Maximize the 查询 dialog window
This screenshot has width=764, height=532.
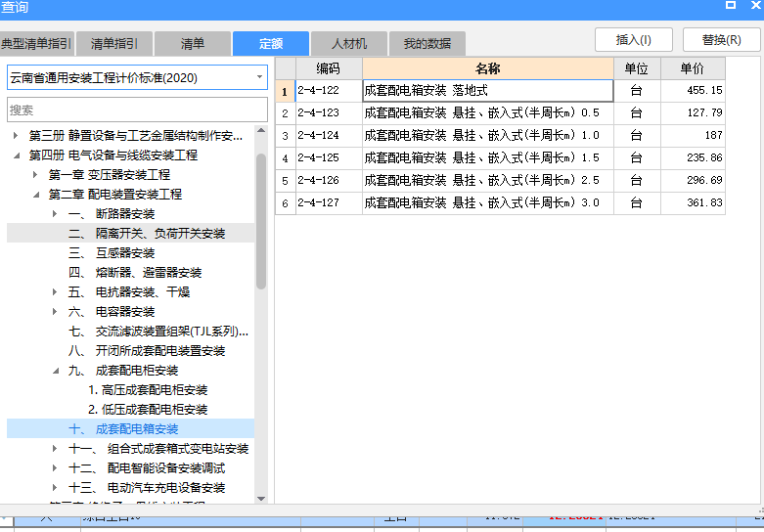coord(731,4)
